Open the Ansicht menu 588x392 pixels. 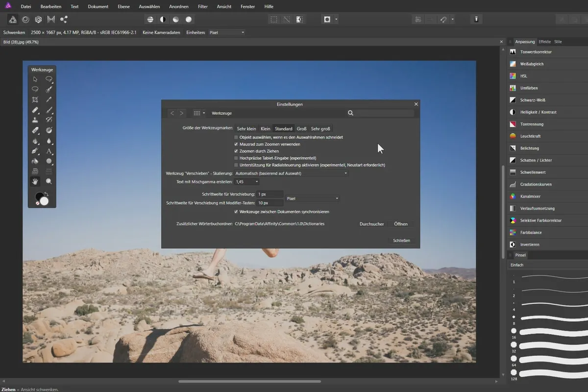(x=224, y=6)
